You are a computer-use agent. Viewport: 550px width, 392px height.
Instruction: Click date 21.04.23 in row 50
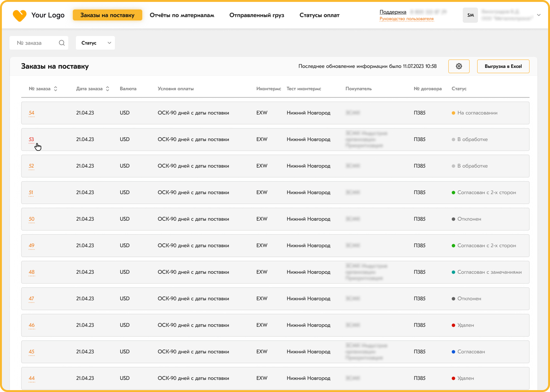[85, 219]
